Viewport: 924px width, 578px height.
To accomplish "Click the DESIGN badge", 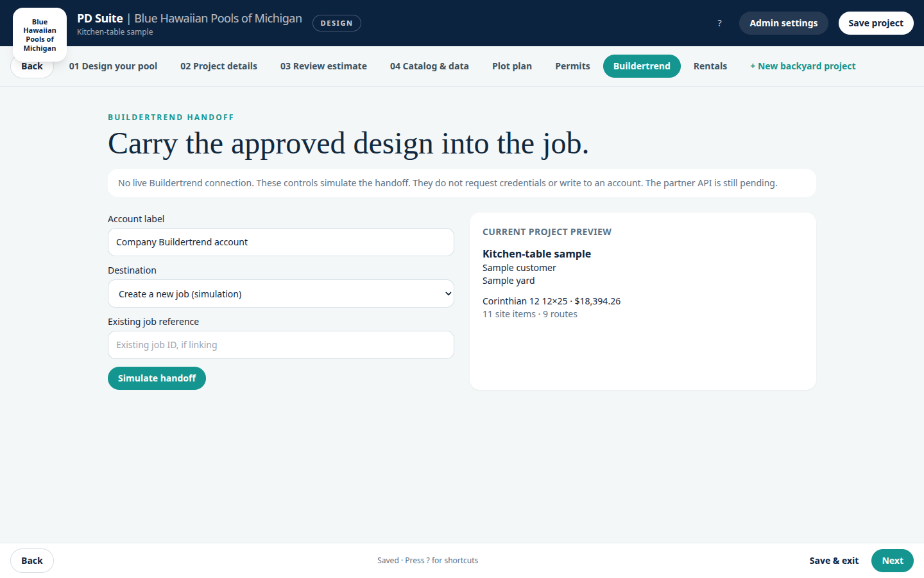I will (x=337, y=23).
